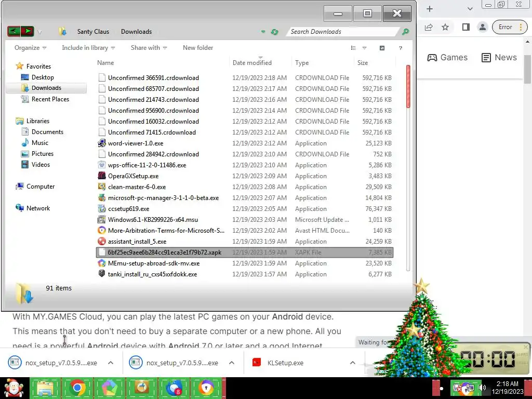Open Games tab on the webpage
Screen dimensions: 532x399
447,57
